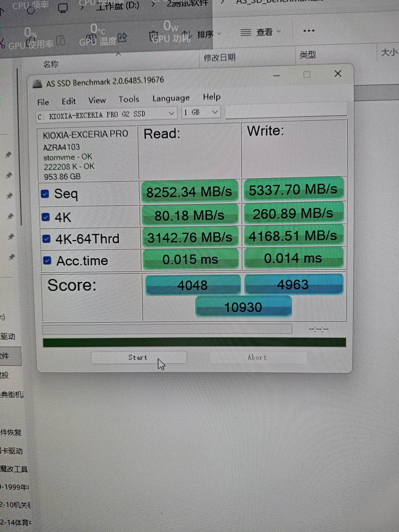The height and width of the screenshot is (532, 399).
Task: Click the 10930 total score bar
Action: 243,306
